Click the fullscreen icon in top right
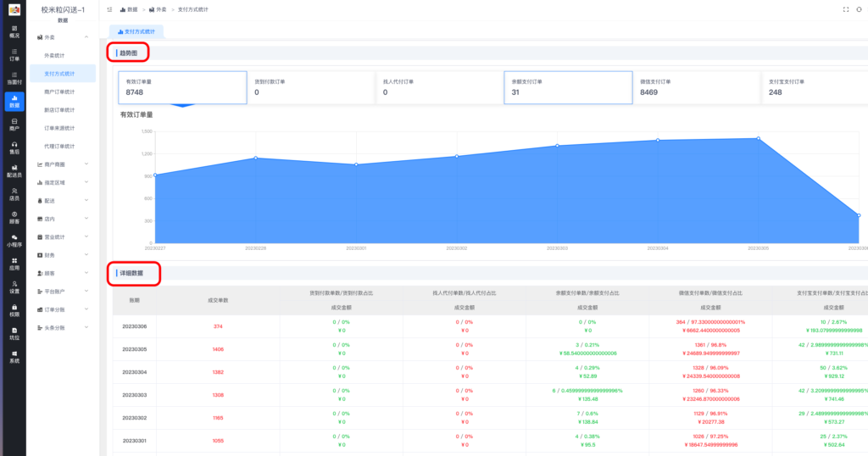Screen dimensions: 868x456 click(845, 8)
